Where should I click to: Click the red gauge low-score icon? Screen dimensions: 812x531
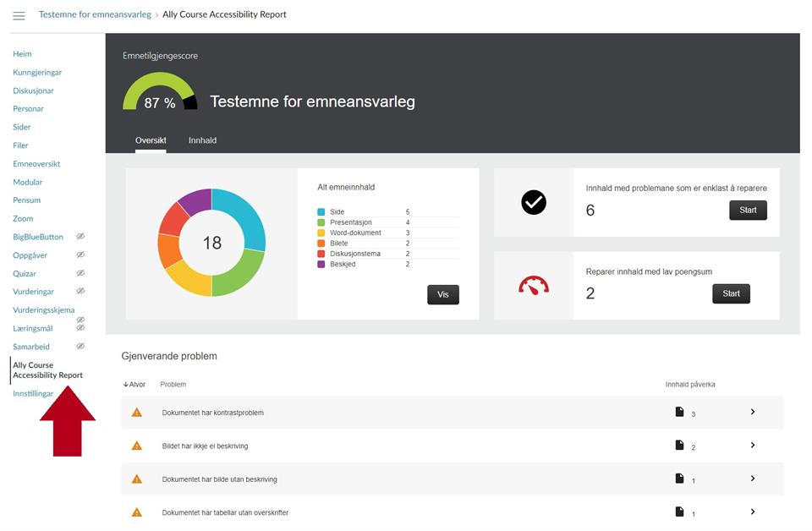(x=534, y=286)
